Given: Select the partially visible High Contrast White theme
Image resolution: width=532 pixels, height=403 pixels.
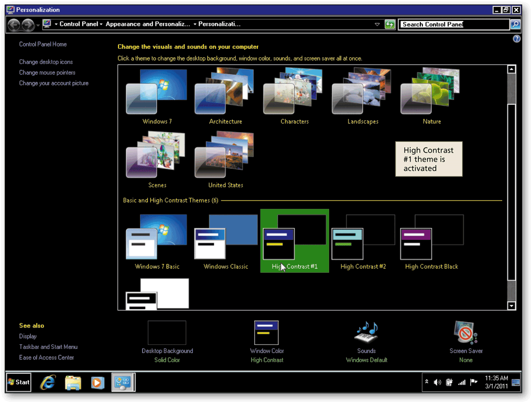Looking at the screenshot, I should (x=157, y=294).
